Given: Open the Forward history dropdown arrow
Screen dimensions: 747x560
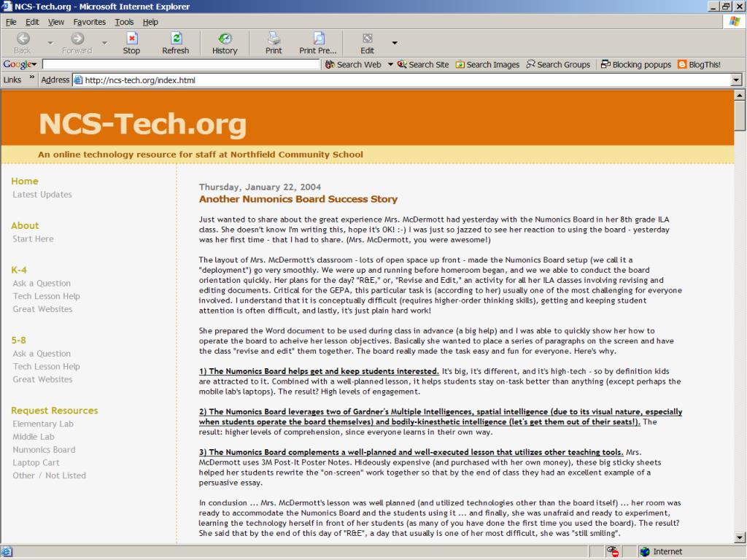Looking at the screenshot, I should (104, 43).
